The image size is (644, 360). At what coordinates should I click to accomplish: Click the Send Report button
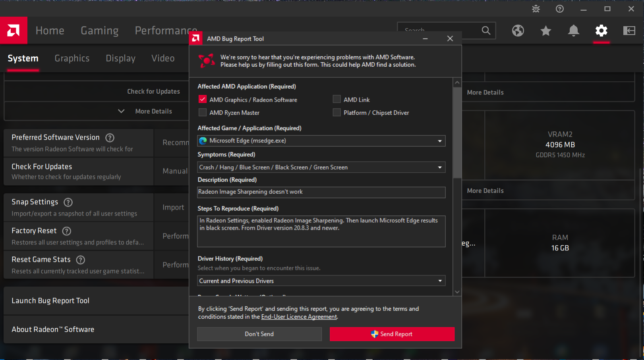coord(392,334)
